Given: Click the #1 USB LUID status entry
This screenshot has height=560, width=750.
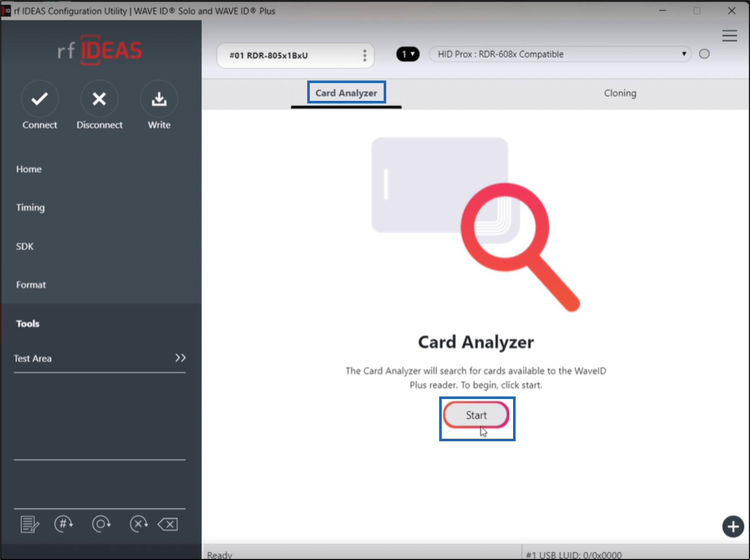Looking at the screenshot, I should [x=574, y=554].
